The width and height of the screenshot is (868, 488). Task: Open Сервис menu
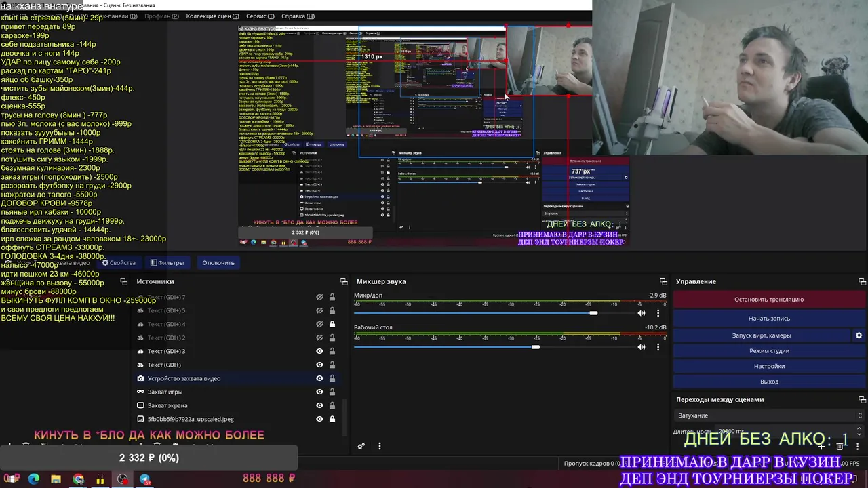(x=260, y=16)
